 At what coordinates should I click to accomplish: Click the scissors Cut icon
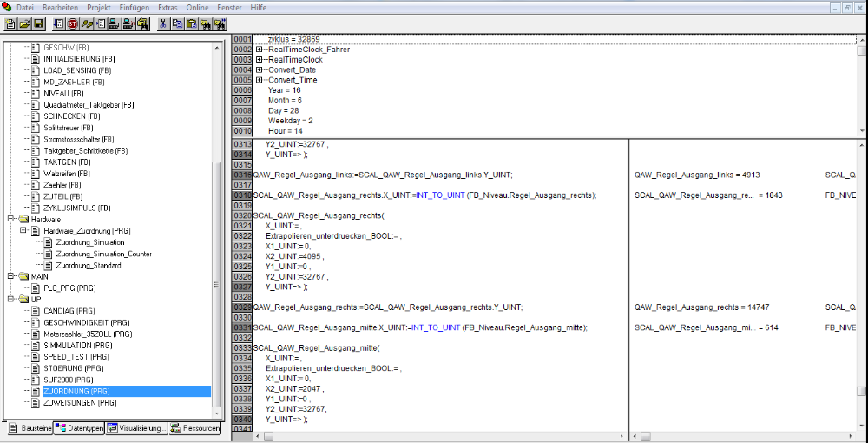(162, 24)
